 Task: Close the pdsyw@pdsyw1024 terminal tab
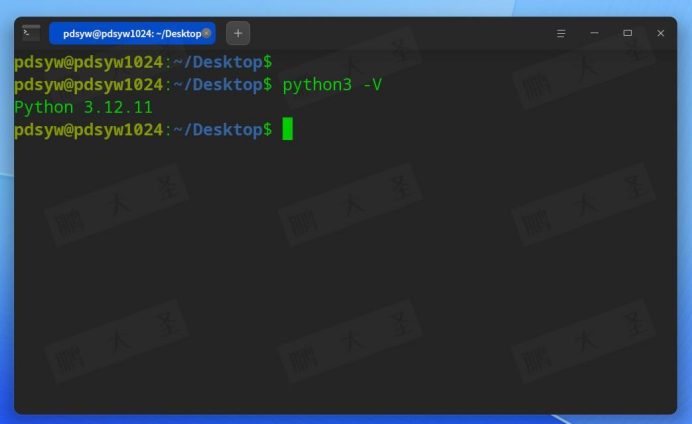pos(207,33)
